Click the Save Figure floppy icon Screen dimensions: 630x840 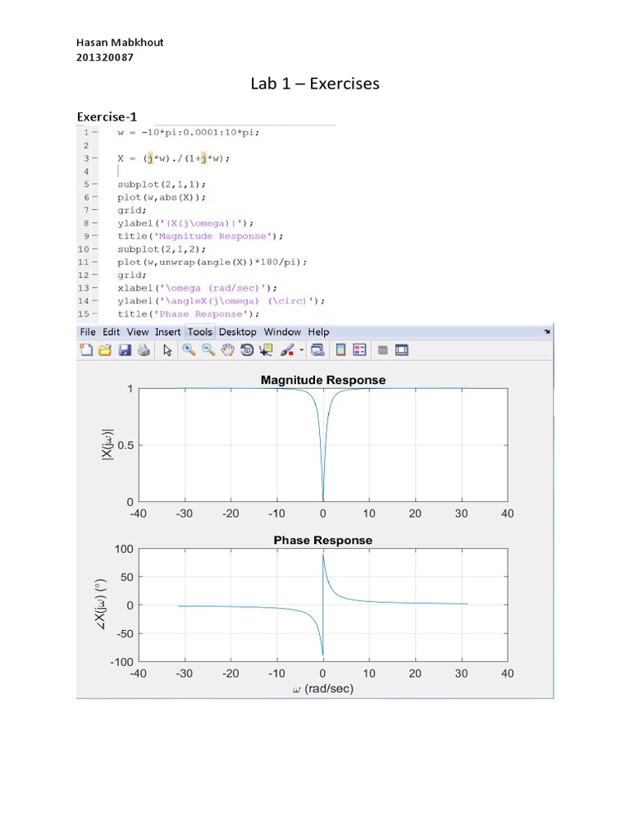pyautogui.click(x=125, y=349)
